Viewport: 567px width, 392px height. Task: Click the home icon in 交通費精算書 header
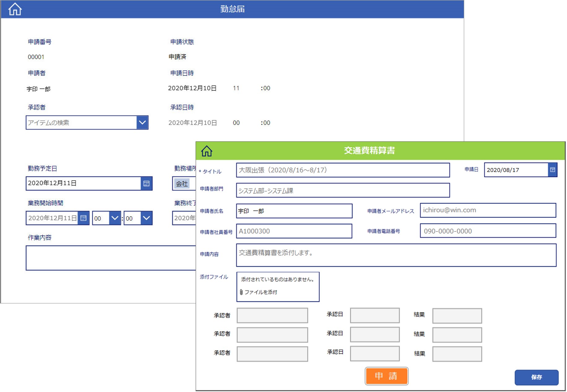tap(206, 151)
